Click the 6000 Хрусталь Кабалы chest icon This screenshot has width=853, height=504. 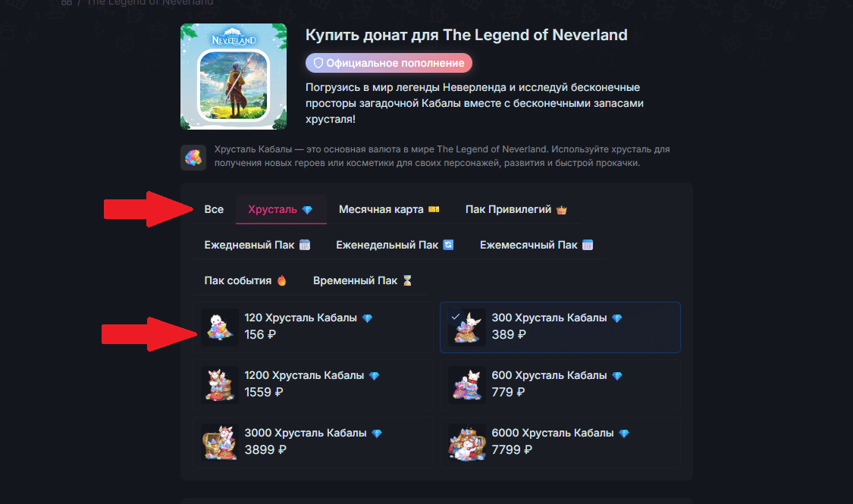click(x=467, y=442)
